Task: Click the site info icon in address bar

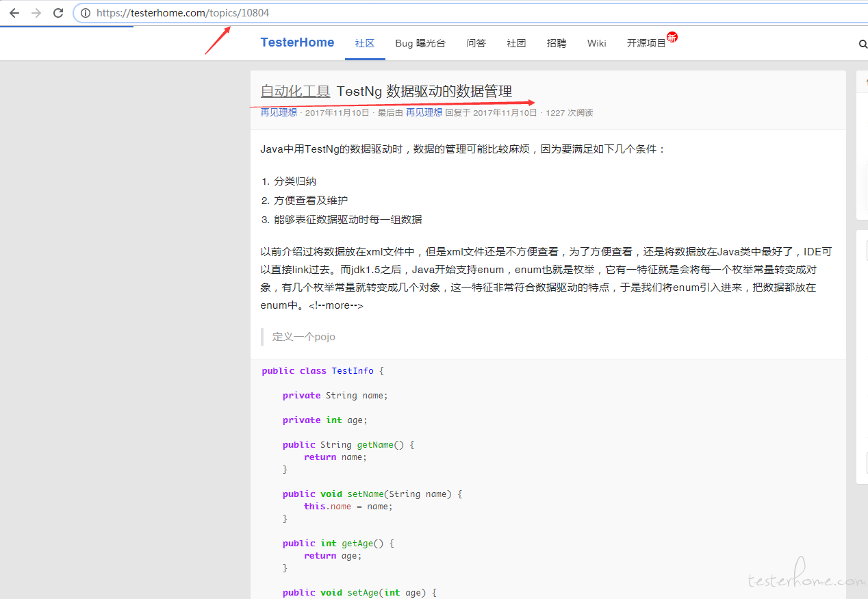Action: [x=86, y=13]
